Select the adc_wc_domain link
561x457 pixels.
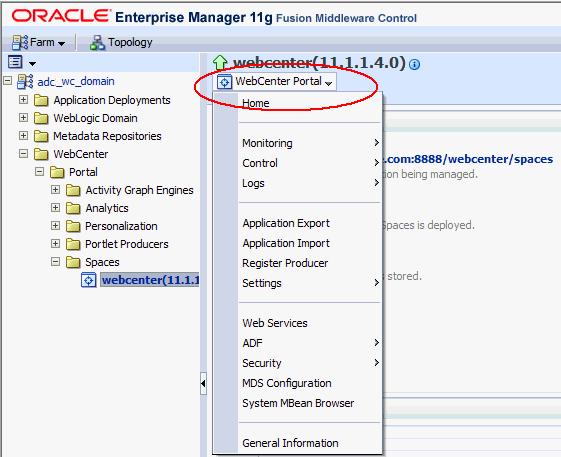tap(76, 81)
